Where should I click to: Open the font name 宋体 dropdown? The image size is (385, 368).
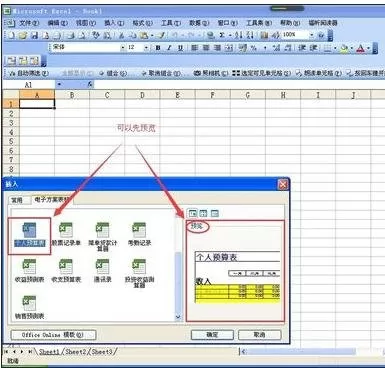click(x=123, y=48)
